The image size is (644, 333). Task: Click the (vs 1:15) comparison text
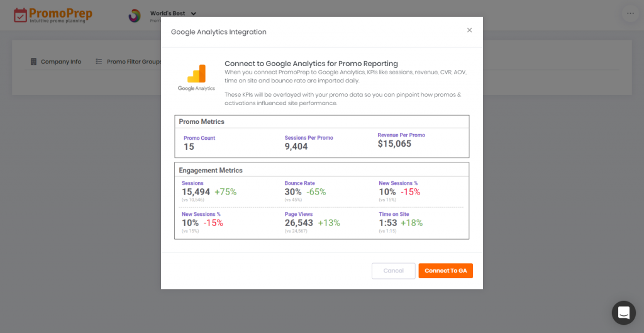pyautogui.click(x=387, y=231)
